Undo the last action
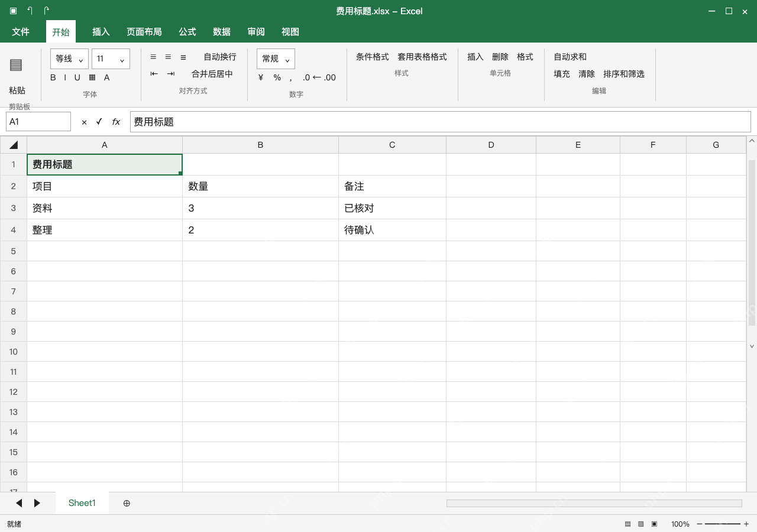 [x=30, y=11]
